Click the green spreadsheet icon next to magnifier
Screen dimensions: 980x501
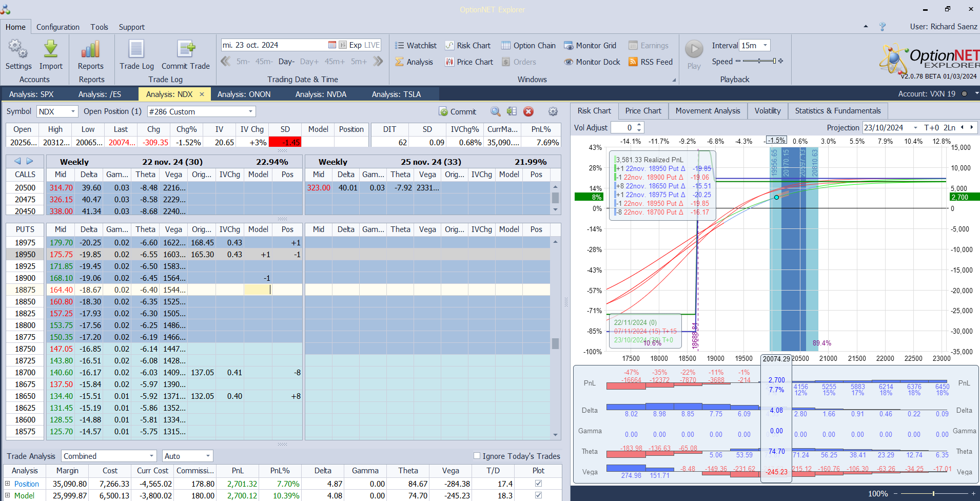512,111
